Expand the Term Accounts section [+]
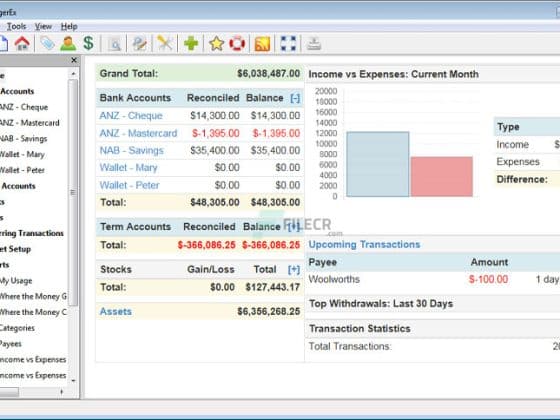Image resolution: width=560 pixels, height=420 pixels. pyautogui.click(x=294, y=226)
